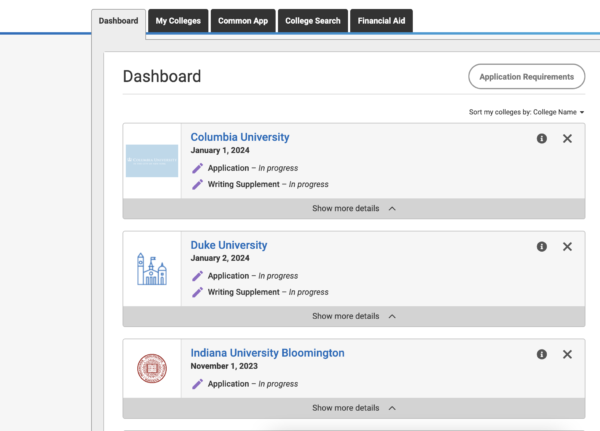
Task: Expand Show more details for Indiana University
Action: [354, 408]
